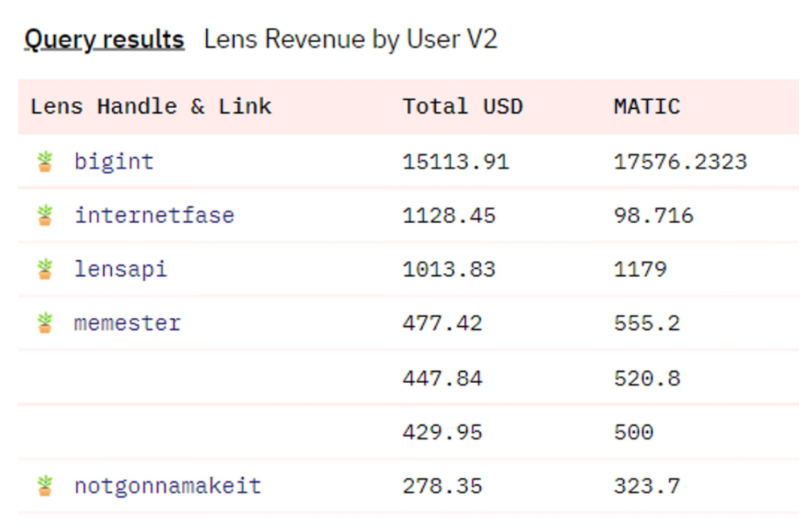810x532 pixels.
Task: Open the notgonnamakeit profile link
Action: click(x=168, y=487)
